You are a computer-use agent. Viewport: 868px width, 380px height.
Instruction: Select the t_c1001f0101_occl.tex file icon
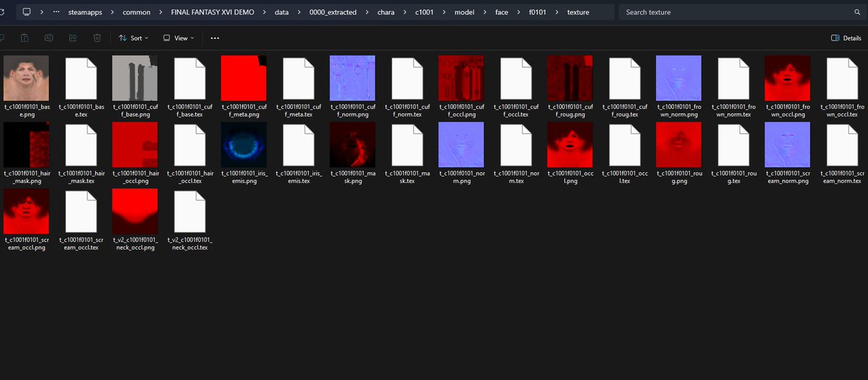(624, 145)
